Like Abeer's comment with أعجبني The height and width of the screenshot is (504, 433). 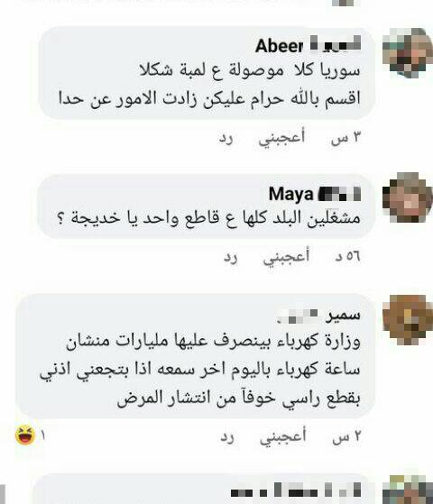[x=281, y=138]
